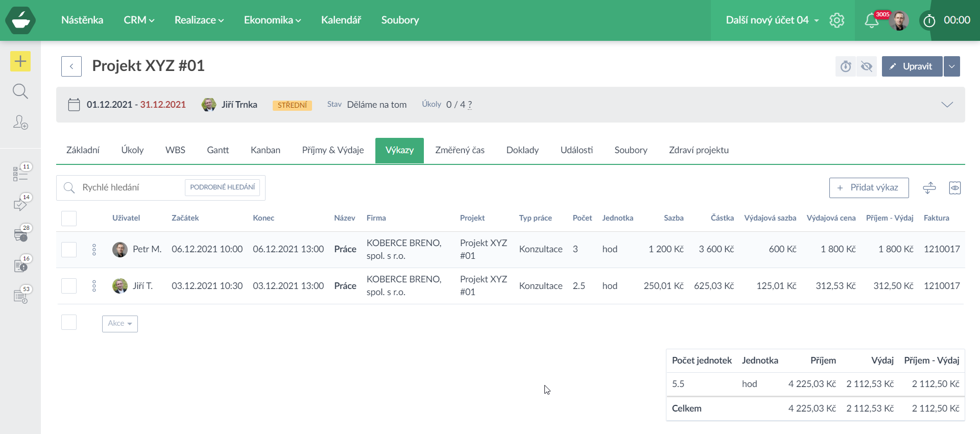
Task: Expand the project details chevron
Action: point(947,105)
